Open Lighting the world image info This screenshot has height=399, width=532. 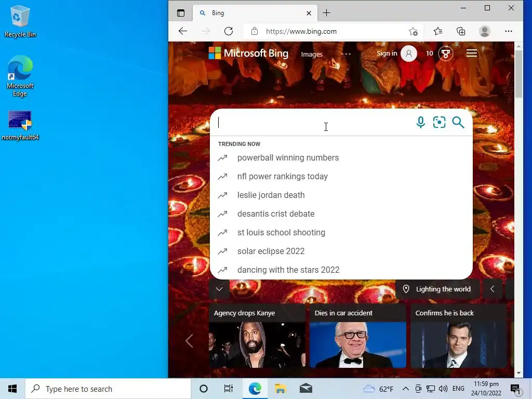coord(437,289)
